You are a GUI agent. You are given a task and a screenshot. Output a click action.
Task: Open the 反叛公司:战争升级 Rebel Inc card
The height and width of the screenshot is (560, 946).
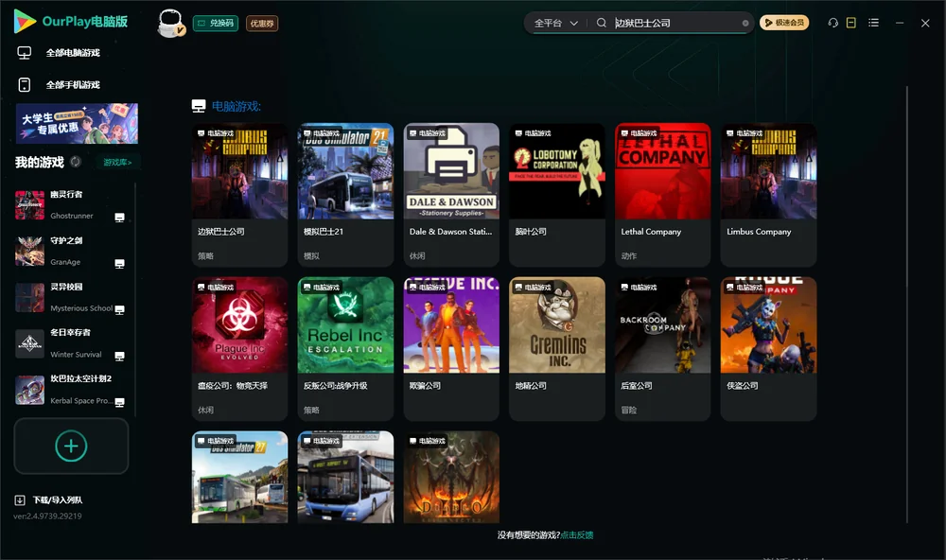tap(345, 349)
